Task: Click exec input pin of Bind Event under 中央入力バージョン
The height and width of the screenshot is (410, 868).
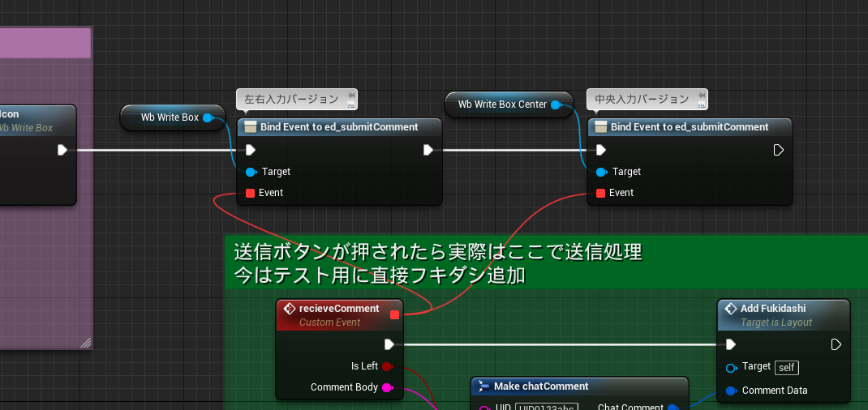Action: tap(601, 150)
